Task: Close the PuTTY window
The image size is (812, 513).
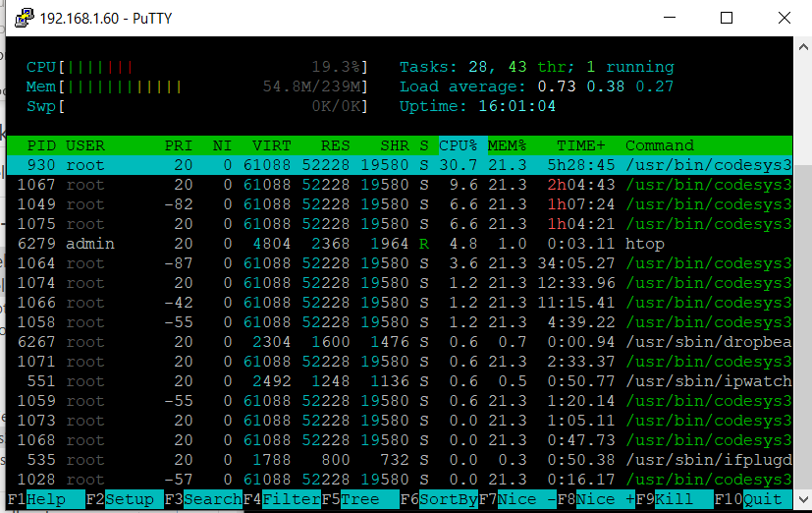Action: point(785,18)
